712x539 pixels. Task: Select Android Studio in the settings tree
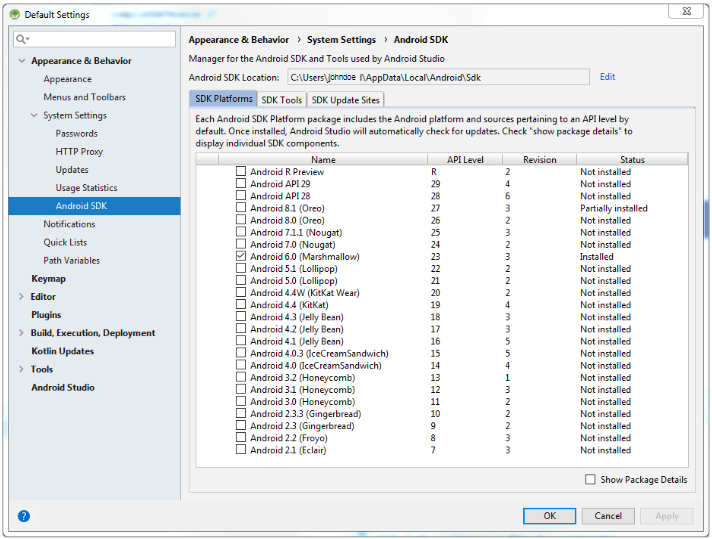click(63, 387)
